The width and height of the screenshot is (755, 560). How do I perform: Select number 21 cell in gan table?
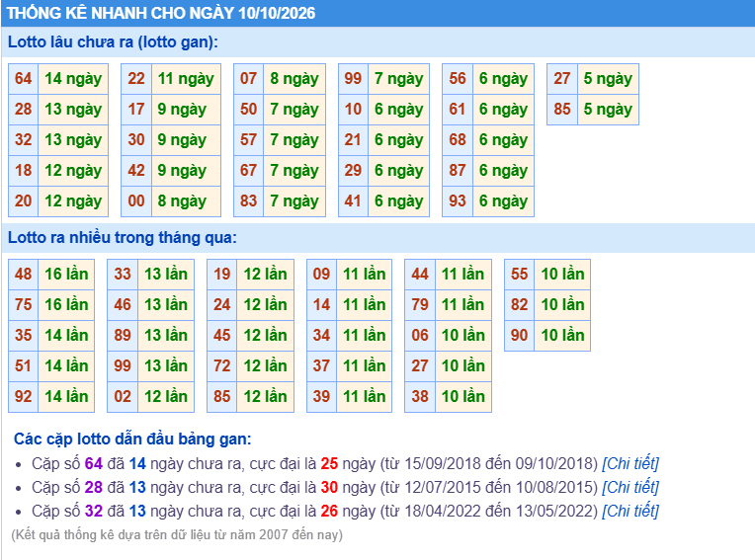pyautogui.click(x=353, y=140)
